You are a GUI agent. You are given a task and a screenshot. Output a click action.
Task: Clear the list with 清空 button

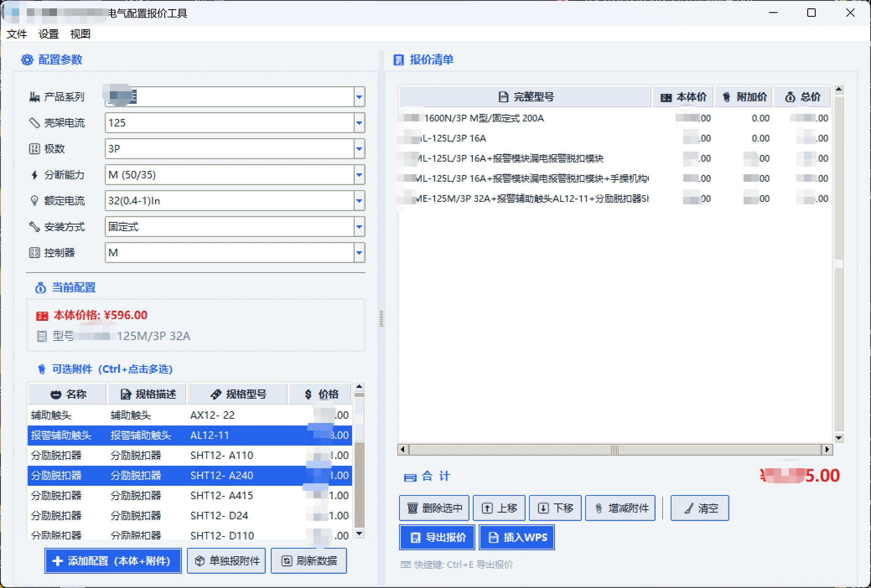700,508
